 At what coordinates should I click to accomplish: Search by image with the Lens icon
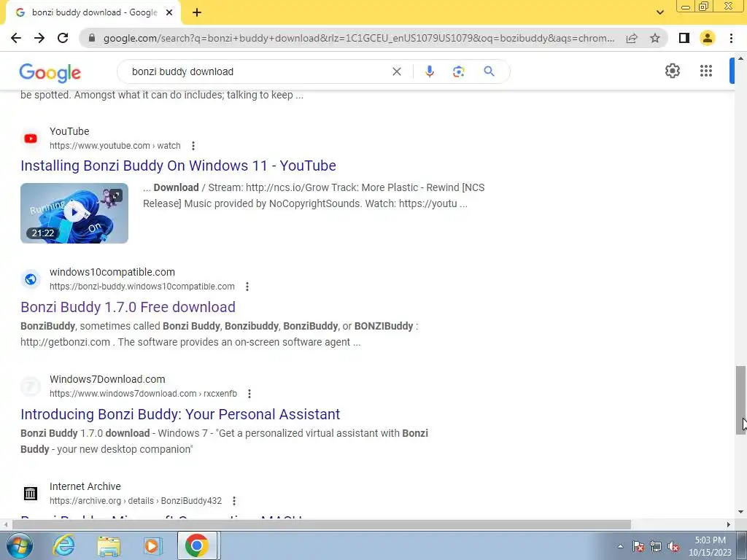click(458, 71)
